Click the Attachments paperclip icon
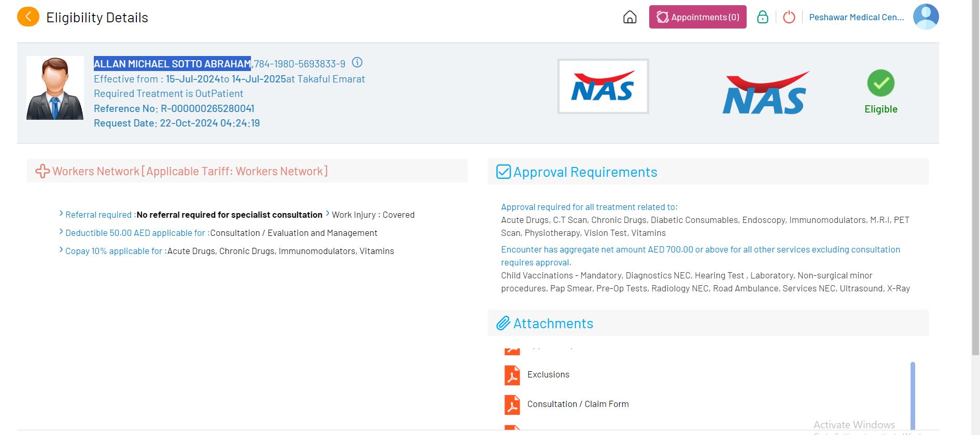980x435 pixels. coord(503,324)
